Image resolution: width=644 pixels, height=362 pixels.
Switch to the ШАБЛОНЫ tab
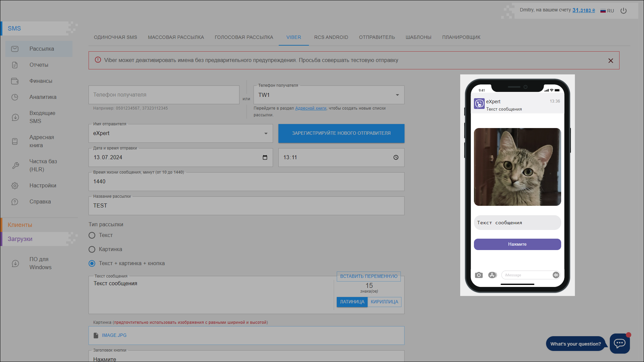coord(418,37)
